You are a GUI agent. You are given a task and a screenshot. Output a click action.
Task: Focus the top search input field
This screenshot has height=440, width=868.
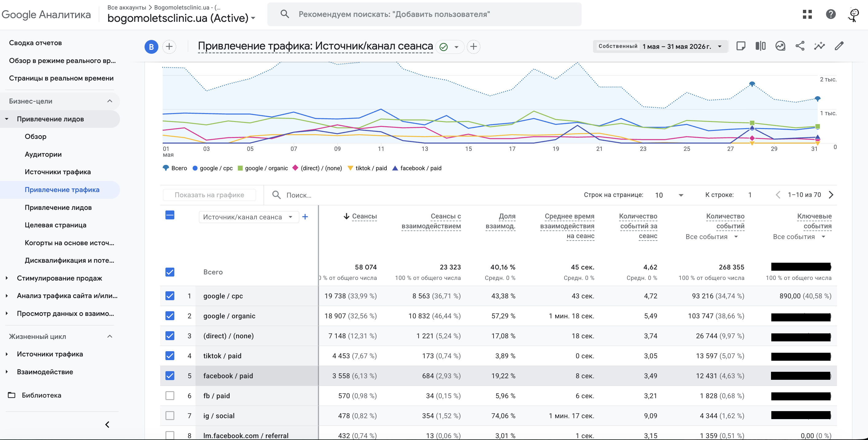click(x=424, y=14)
